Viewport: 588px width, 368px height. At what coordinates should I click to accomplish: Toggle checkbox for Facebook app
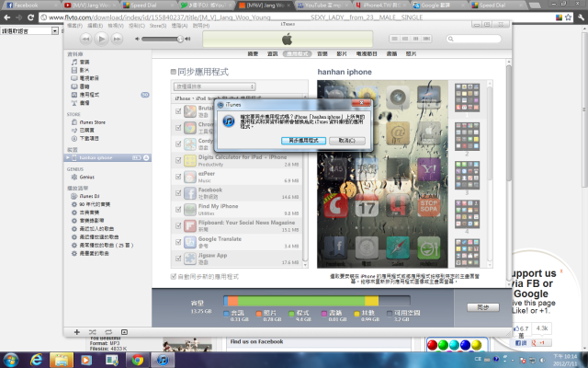[178, 193]
